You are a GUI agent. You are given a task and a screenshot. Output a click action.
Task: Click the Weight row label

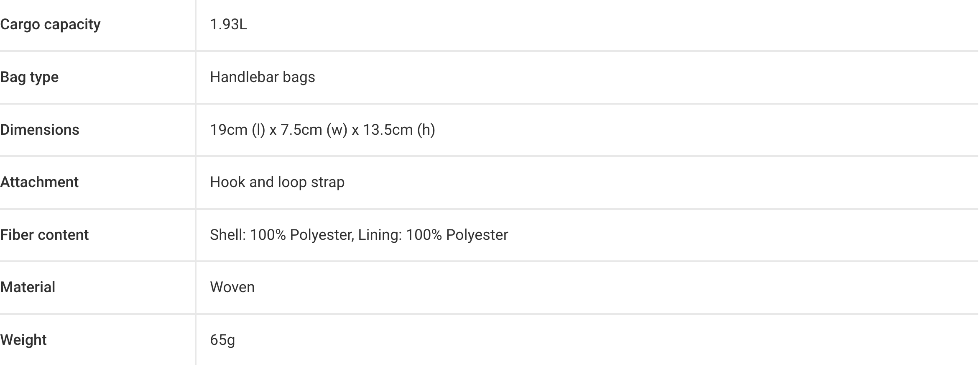[23, 340]
